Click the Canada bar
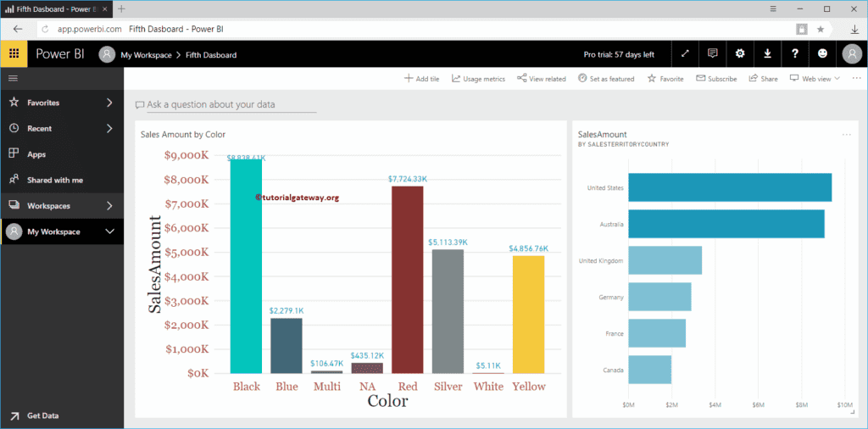 (650, 370)
